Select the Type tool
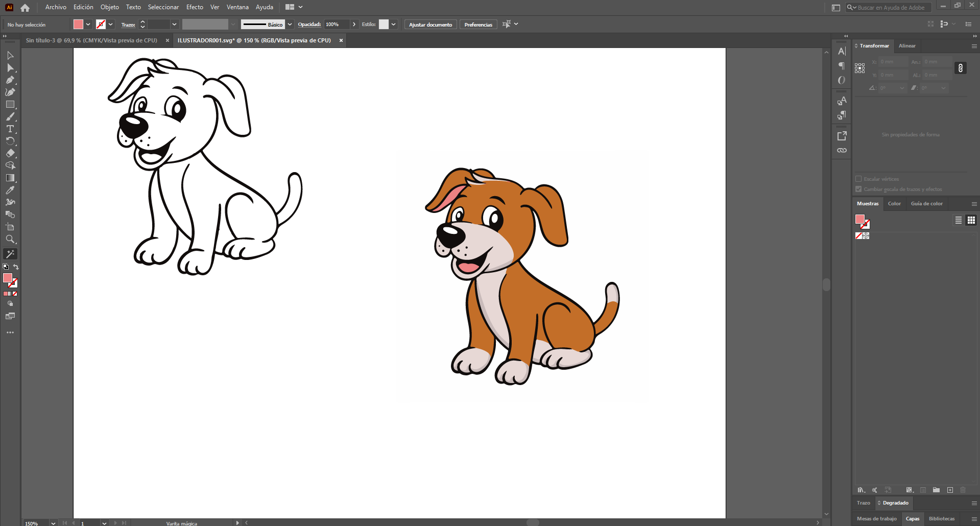Screen dimensions: 980x526 (10, 129)
